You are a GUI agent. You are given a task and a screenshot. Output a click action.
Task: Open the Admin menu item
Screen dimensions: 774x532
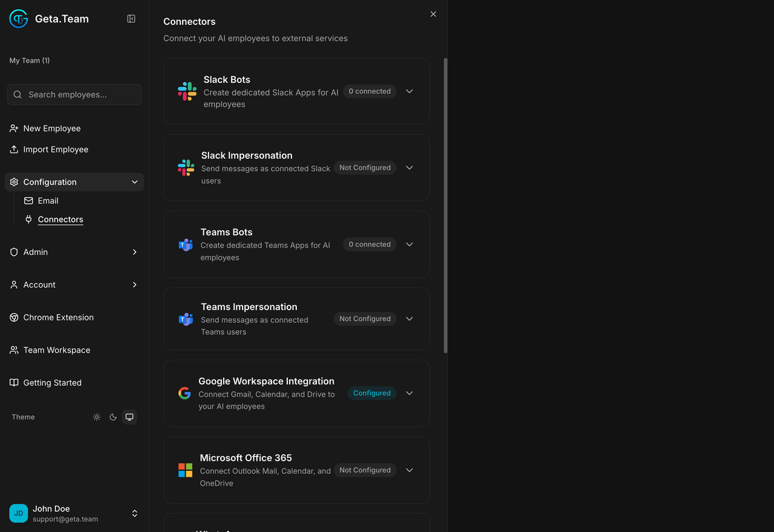pyautogui.click(x=74, y=252)
